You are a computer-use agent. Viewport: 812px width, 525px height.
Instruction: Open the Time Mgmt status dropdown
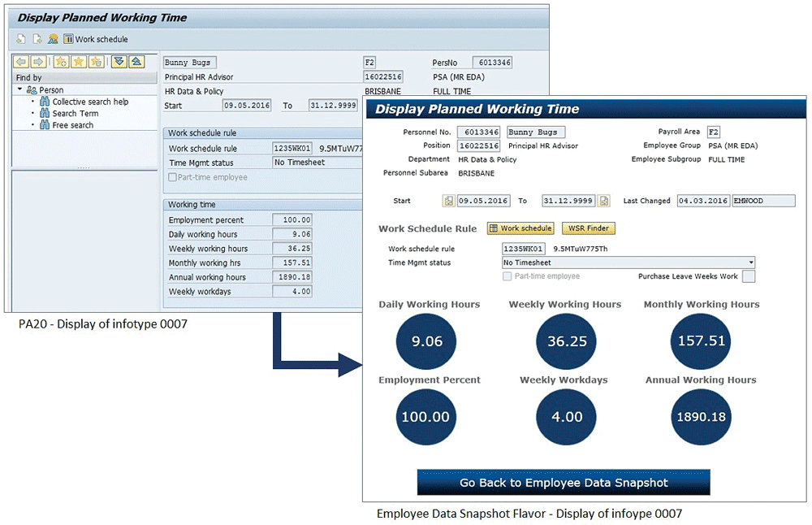751,262
